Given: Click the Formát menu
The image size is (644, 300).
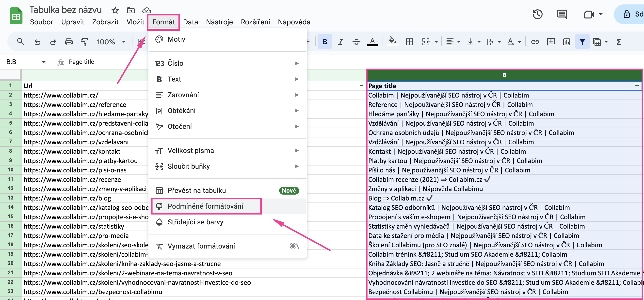Looking at the screenshot, I should (163, 22).
